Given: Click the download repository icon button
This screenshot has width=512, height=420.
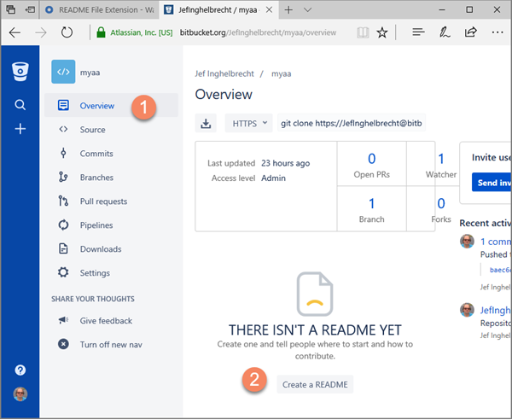Looking at the screenshot, I should click(206, 123).
